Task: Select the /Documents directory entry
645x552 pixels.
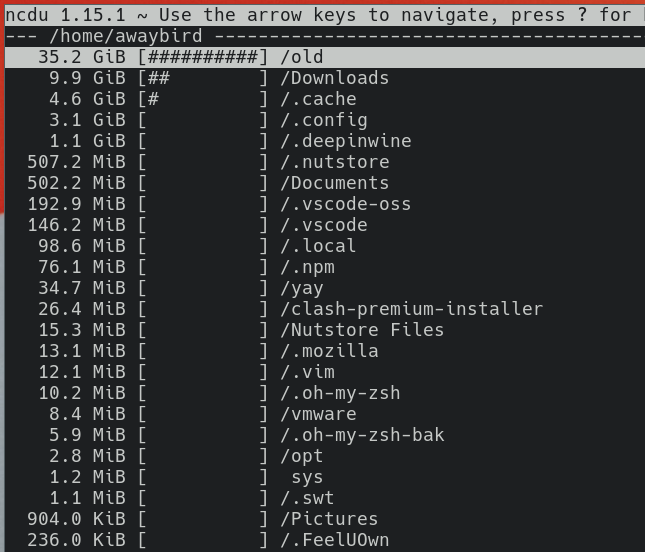Action: 325,183
